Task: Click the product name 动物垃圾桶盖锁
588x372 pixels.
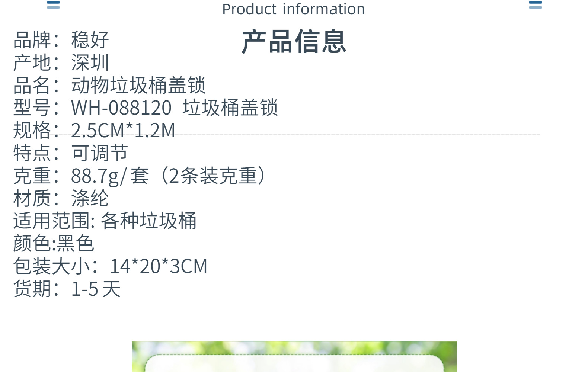Action: tap(138, 85)
